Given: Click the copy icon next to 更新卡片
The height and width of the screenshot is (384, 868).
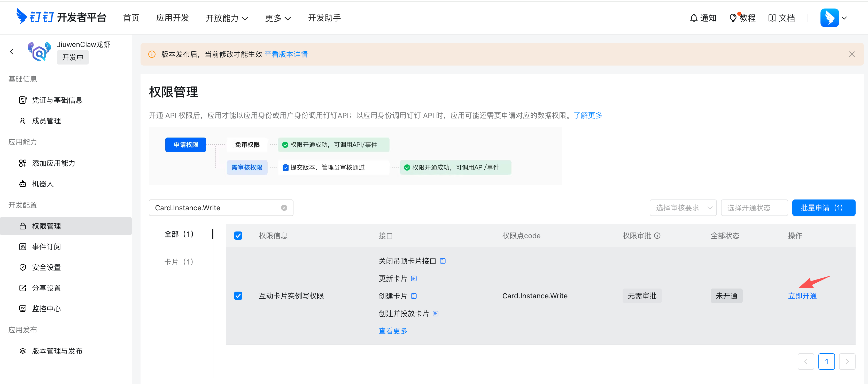Looking at the screenshot, I should click(x=414, y=278).
